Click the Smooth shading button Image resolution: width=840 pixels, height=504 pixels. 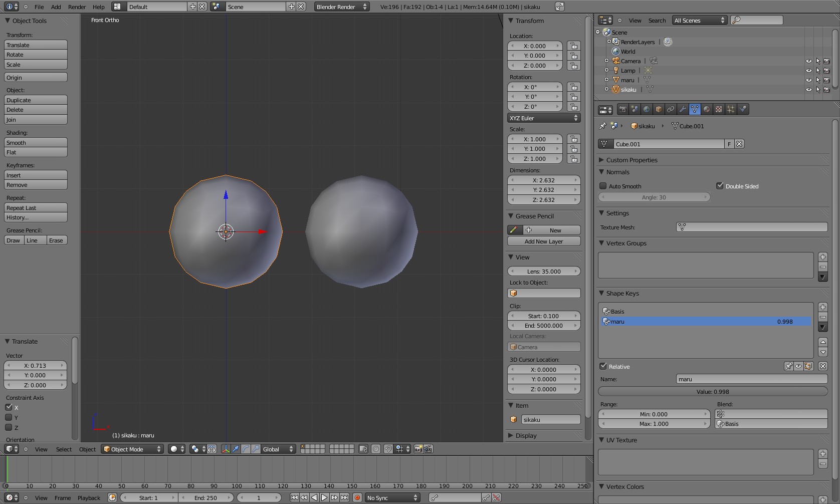tap(36, 143)
